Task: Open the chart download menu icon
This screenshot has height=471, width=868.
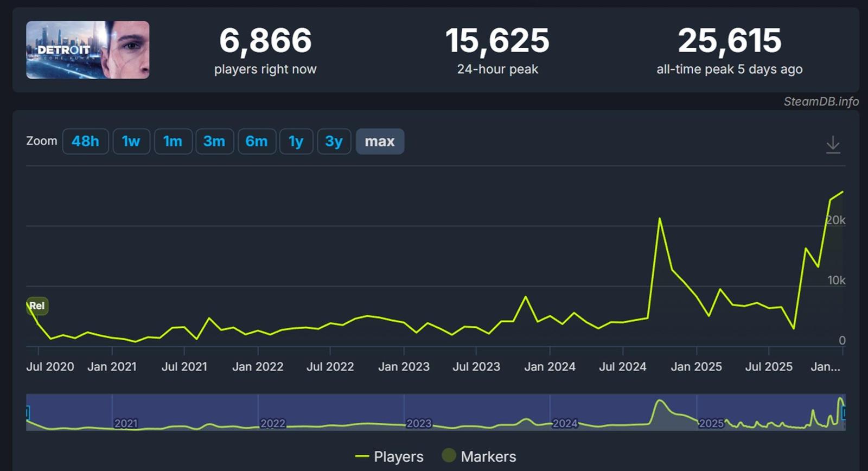Action: click(833, 145)
